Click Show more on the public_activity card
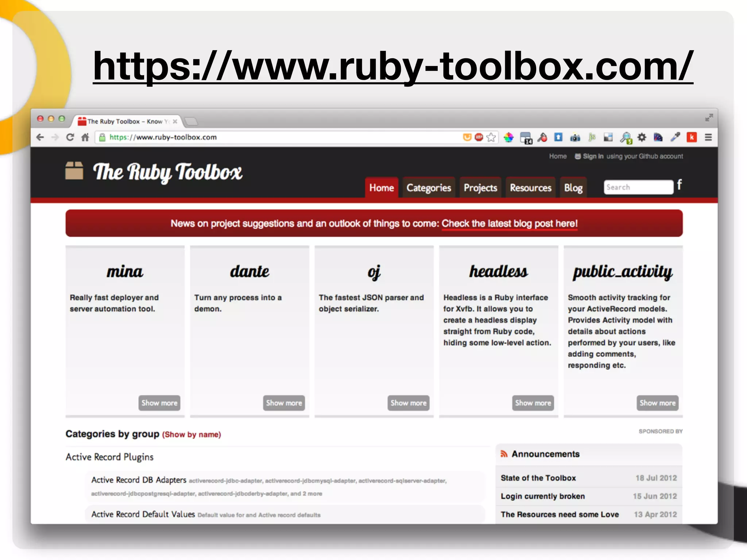This screenshot has width=747, height=560. tap(658, 403)
